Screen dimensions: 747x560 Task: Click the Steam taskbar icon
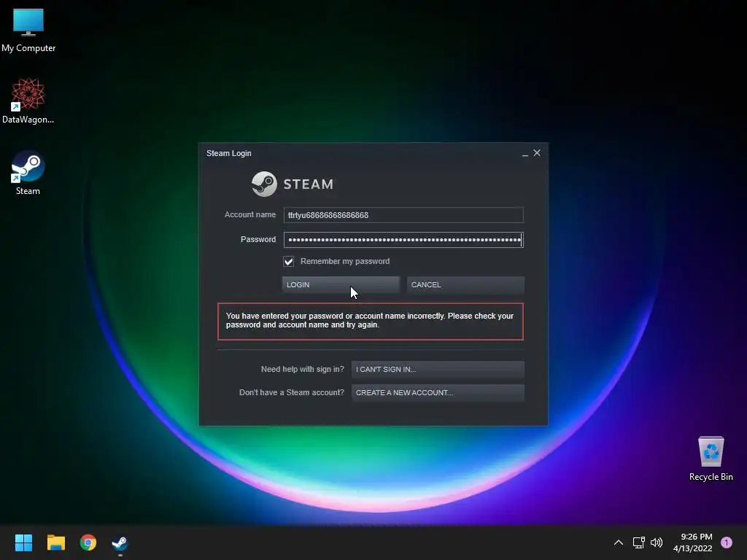(120, 542)
